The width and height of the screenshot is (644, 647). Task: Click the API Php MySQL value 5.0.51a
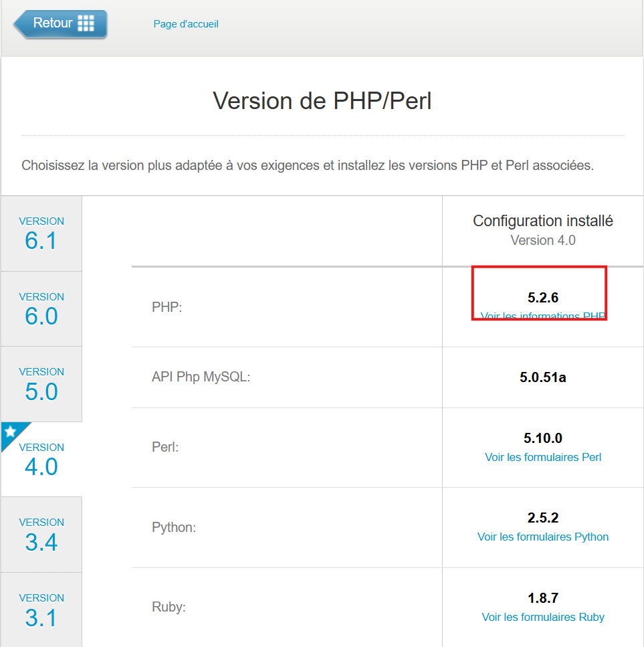(543, 377)
